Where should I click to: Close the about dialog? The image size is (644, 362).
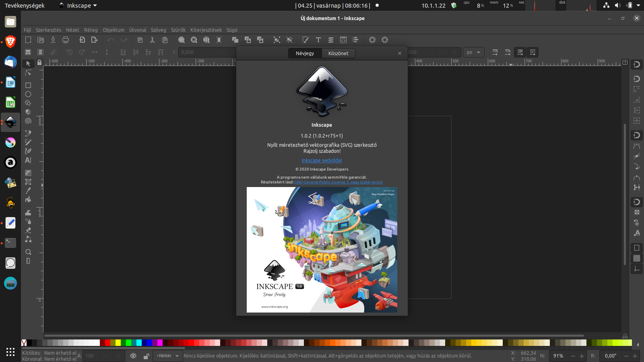pyautogui.click(x=400, y=53)
